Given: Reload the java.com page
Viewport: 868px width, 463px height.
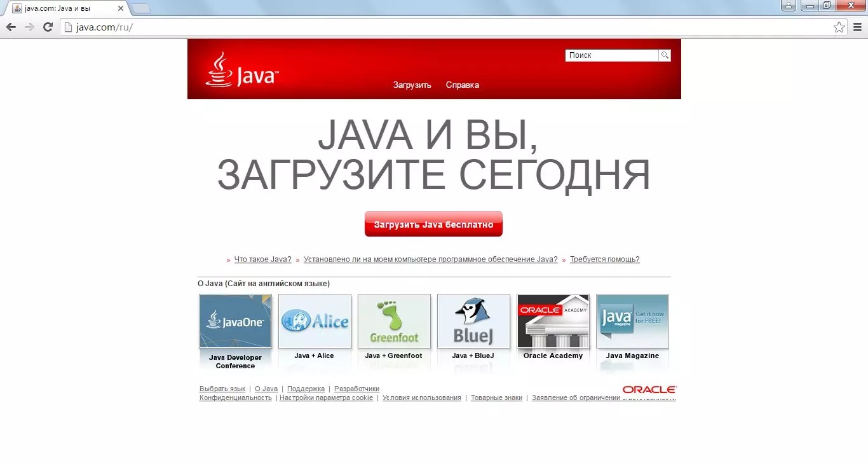Looking at the screenshot, I should [x=48, y=27].
